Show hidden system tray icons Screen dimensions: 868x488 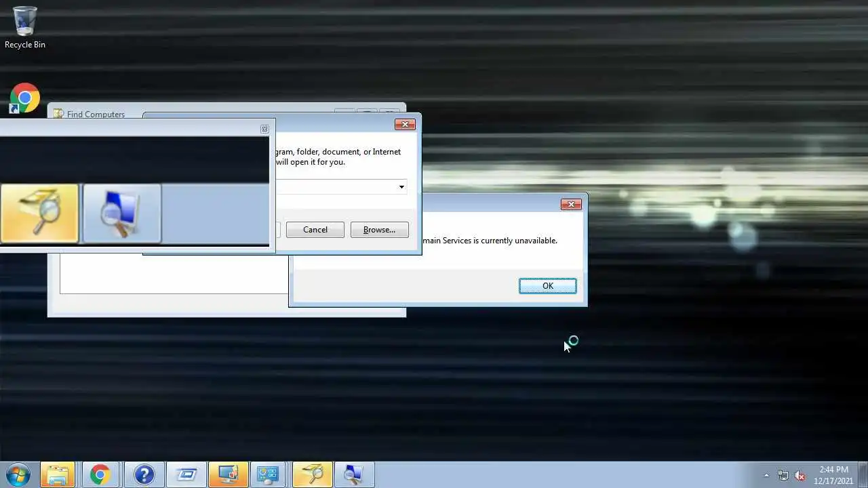pyautogui.click(x=767, y=475)
